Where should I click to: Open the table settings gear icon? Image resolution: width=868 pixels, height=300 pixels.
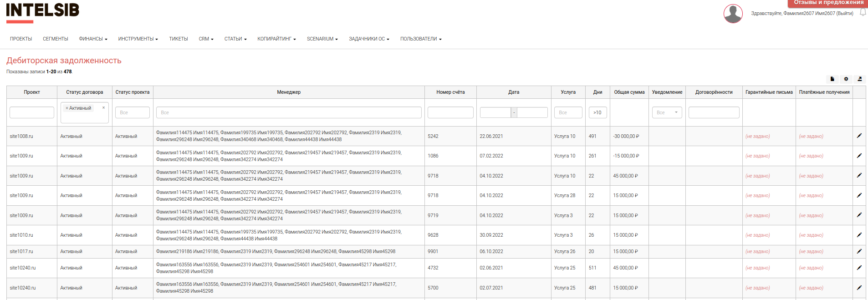[x=846, y=79]
